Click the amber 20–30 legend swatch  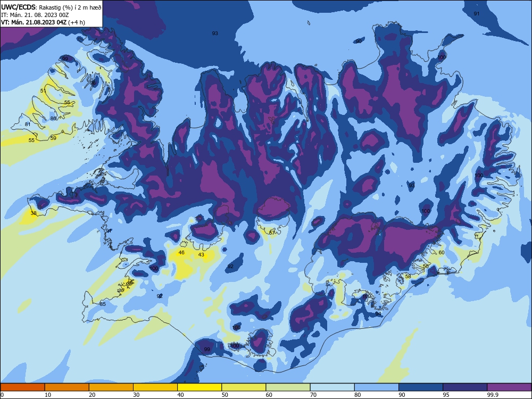pyautogui.click(x=111, y=387)
